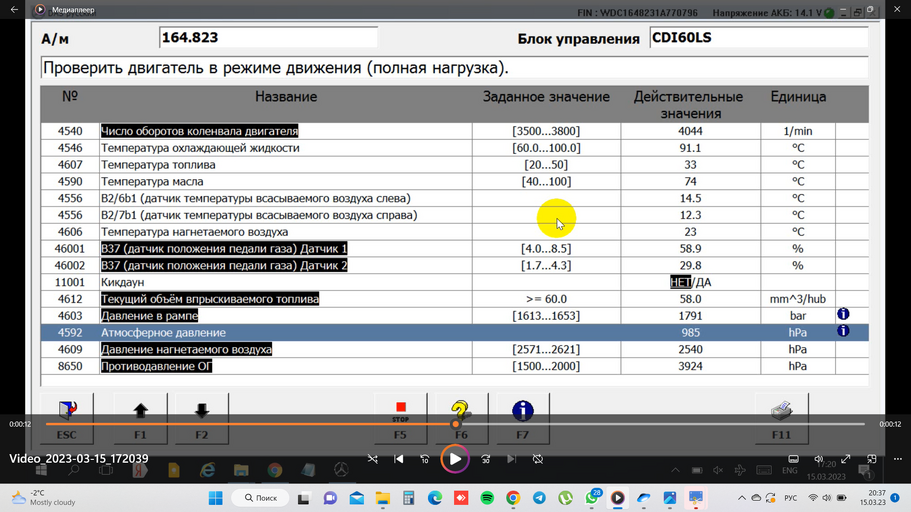
Task: Go back using the media player arrow
Action: pyautogui.click(x=14, y=10)
